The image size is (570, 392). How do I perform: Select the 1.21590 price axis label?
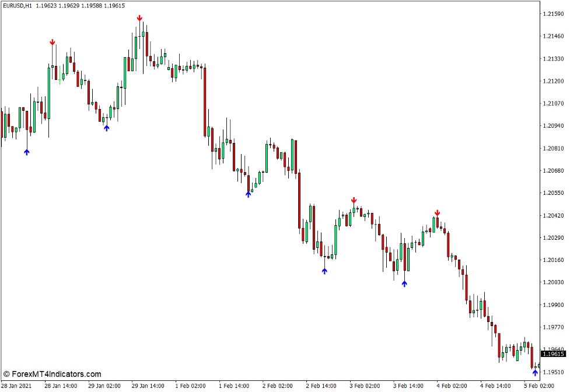pyautogui.click(x=552, y=14)
